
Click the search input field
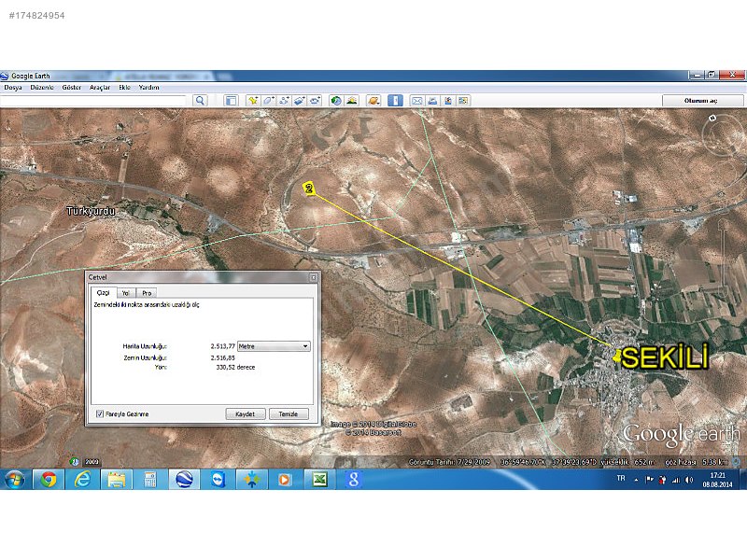93,101
